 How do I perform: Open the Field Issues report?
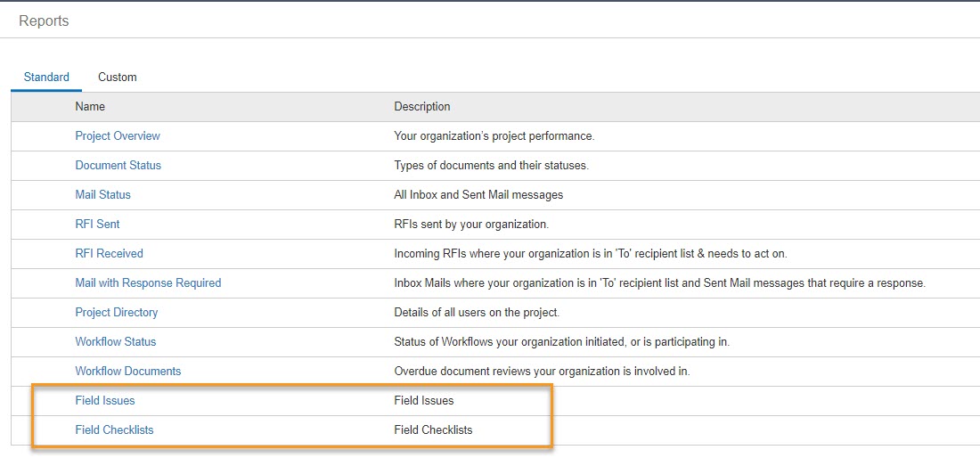click(105, 400)
